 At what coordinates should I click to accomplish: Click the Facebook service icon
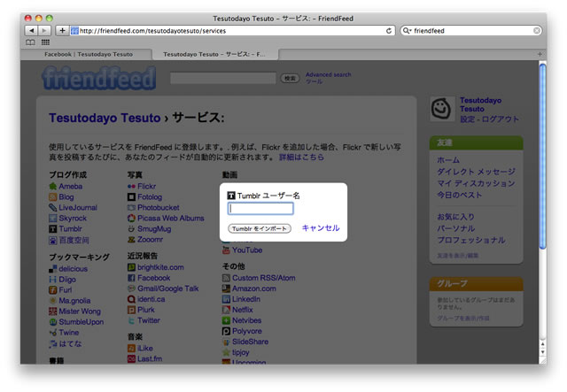pyautogui.click(x=131, y=278)
